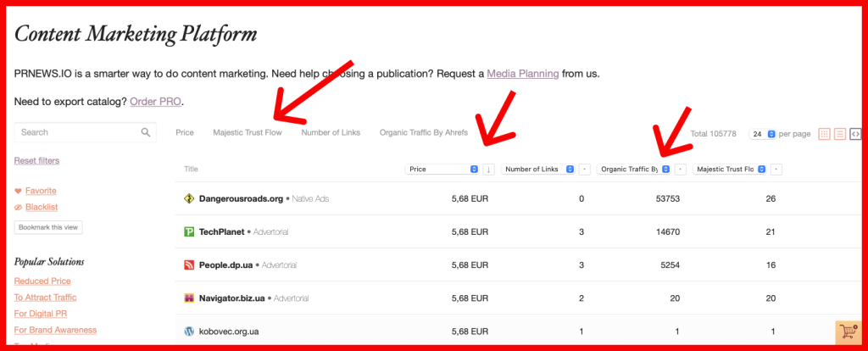Open the Media Planning link

(522, 73)
